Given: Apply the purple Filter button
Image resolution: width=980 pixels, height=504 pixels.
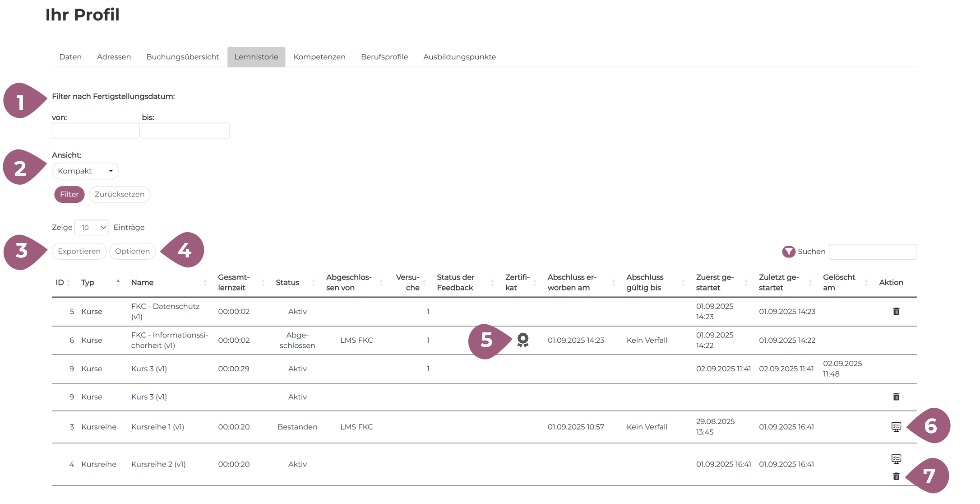Looking at the screenshot, I should (x=69, y=194).
